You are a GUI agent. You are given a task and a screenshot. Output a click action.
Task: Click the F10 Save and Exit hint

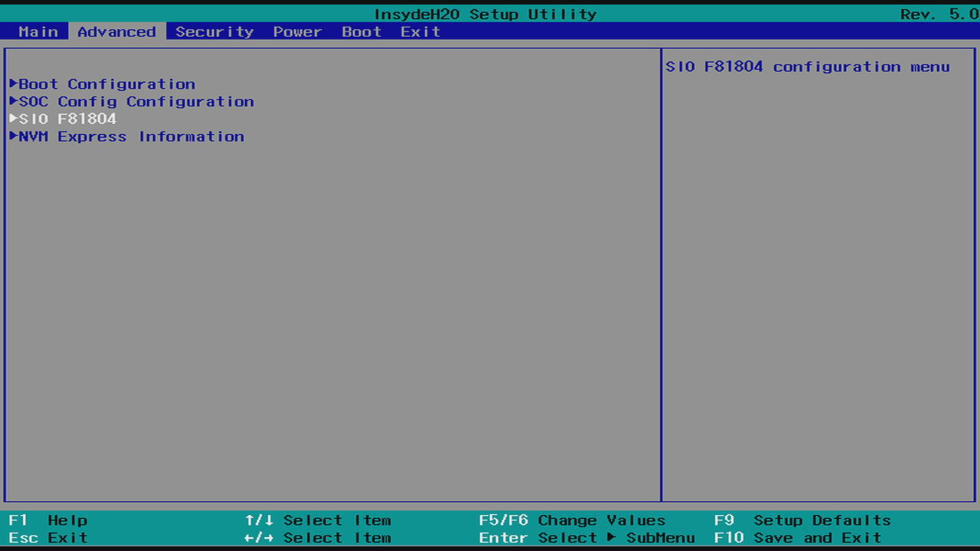coord(798,538)
